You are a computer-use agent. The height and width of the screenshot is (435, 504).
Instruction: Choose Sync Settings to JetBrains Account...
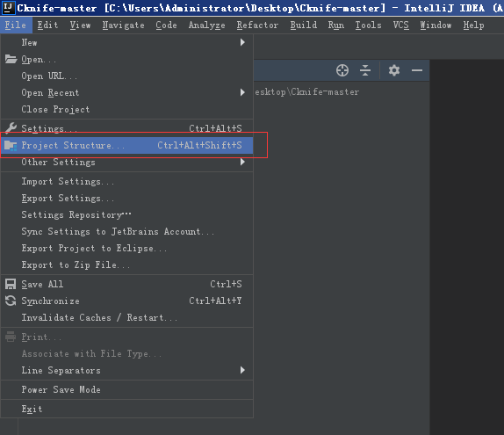pyautogui.click(x=126, y=232)
